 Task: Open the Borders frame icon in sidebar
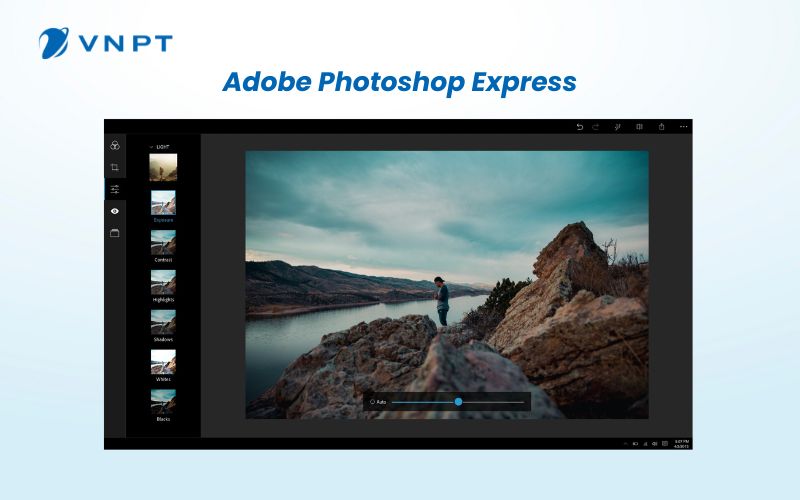(x=115, y=233)
